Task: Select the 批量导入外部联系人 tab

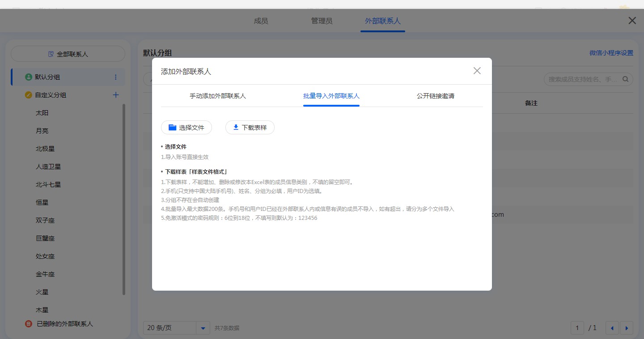Action: [x=331, y=96]
